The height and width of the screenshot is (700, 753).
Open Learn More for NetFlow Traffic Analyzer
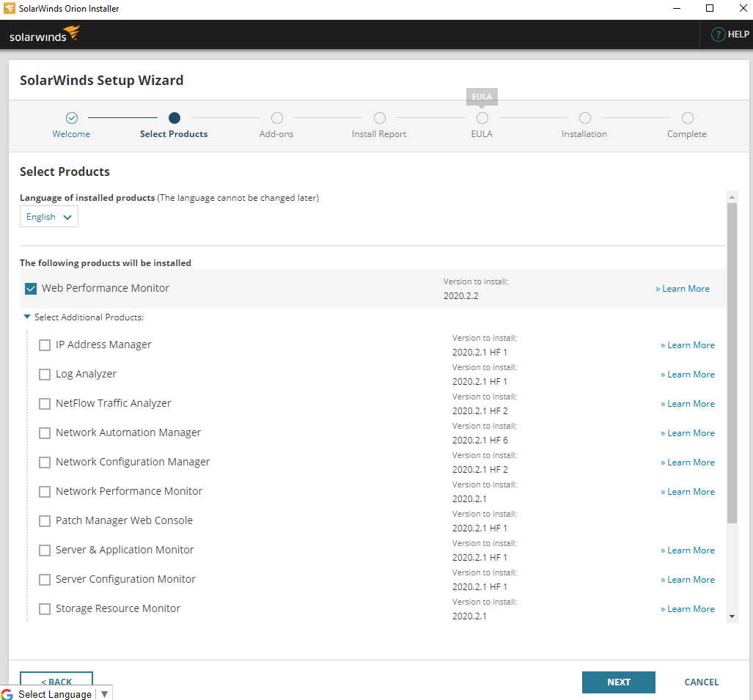688,404
